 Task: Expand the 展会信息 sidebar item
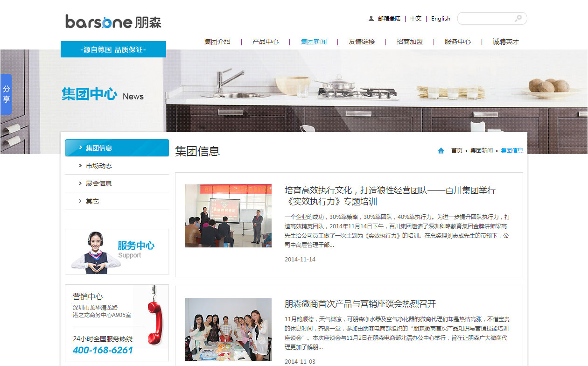click(98, 183)
